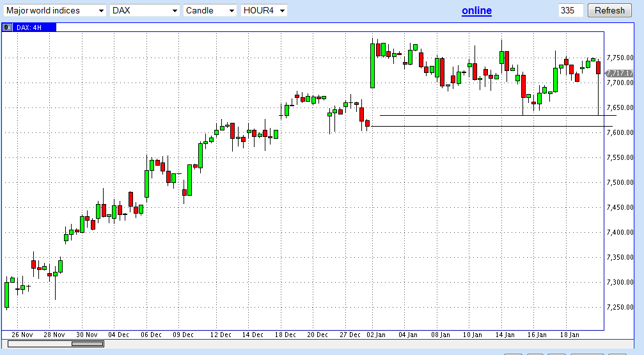The height and width of the screenshot is (355, 644).
Task: Select the DAX: 4H chart title
Action: pos(29,28)
